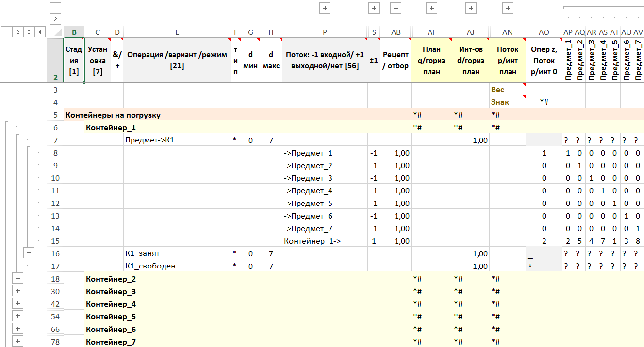Expand hidden columns above column P
644x347 pixels.
[x=325, y=8]
